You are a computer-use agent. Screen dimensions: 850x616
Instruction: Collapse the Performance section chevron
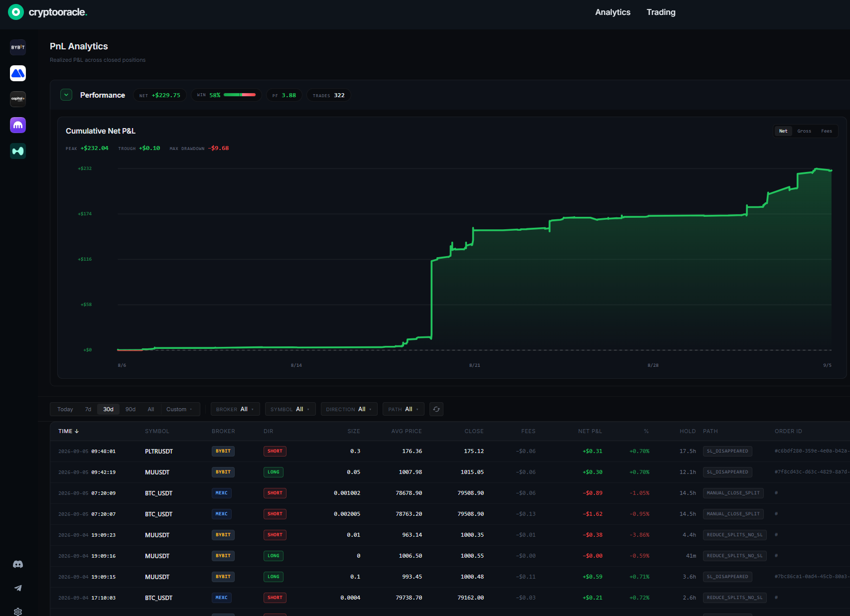point(66,95)
